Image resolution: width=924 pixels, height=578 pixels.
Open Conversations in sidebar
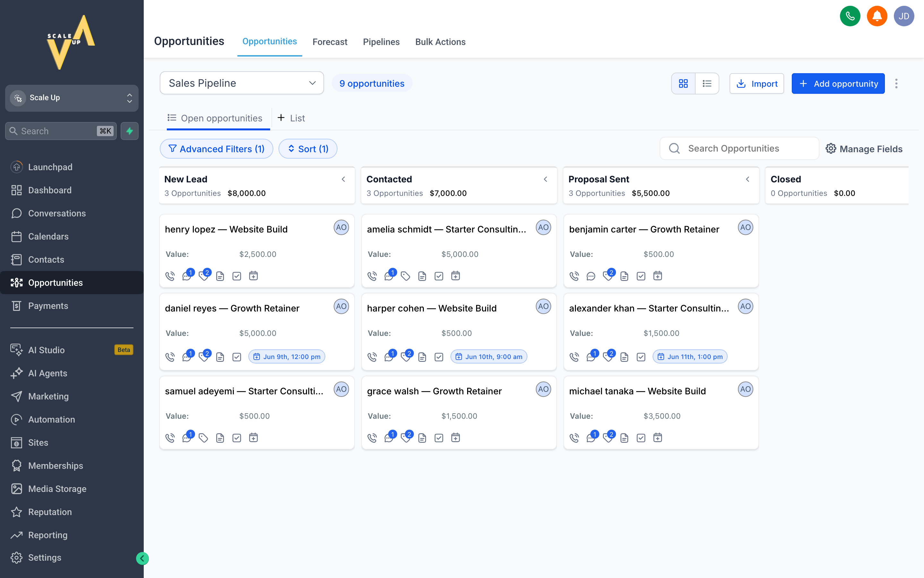(72, 213)
